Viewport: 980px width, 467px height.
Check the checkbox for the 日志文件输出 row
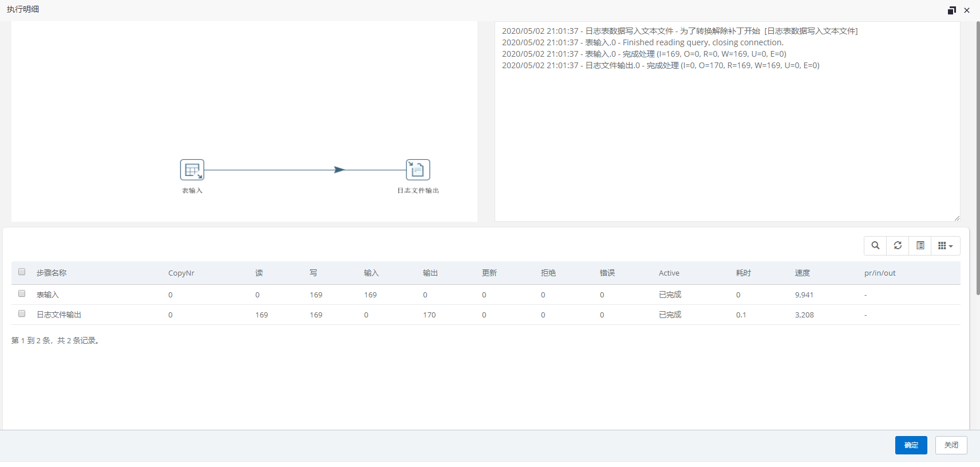22,313
